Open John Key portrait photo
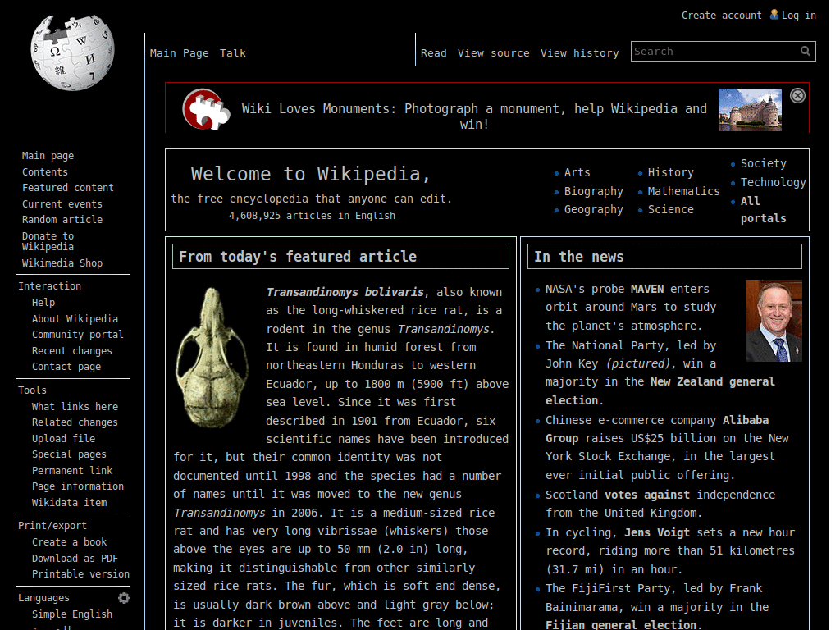840x630 pixels. (774, 321)
